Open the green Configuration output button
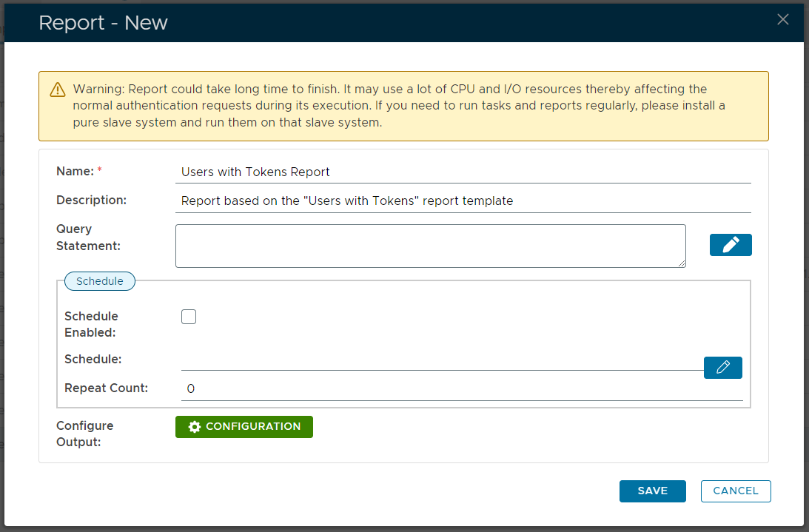Image resolution: width=809 pixels, height=532 pixels. click(x=244, y=427)
